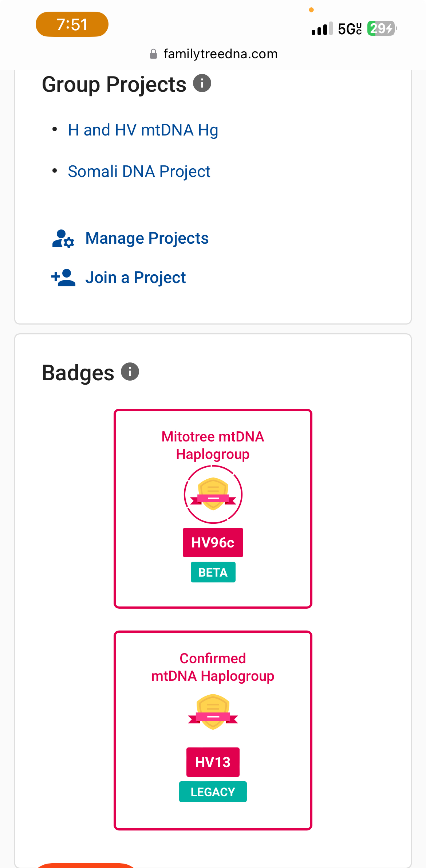Tap the padlock icon in address bar
This screenshot has width=426, height=868.
pos(154,54)
